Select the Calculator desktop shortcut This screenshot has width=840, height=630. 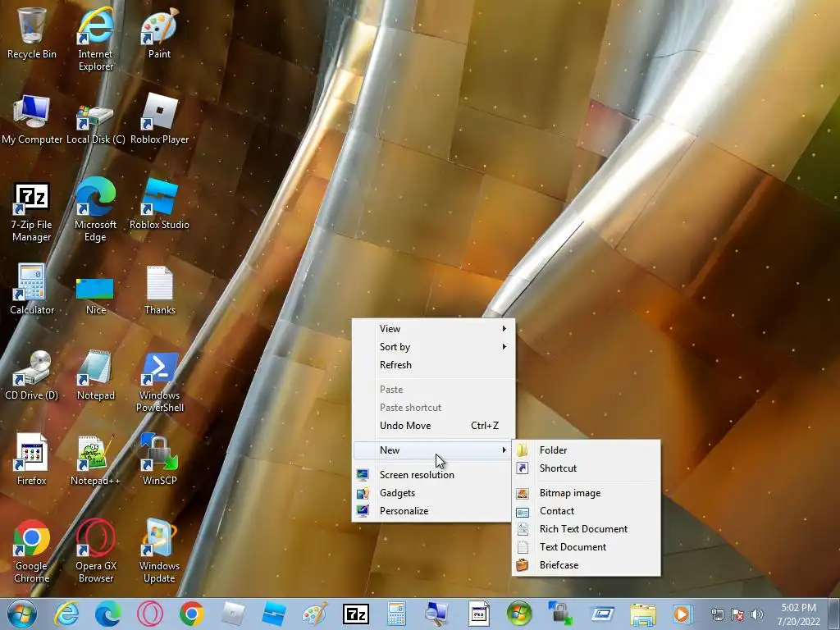[32, 290]
